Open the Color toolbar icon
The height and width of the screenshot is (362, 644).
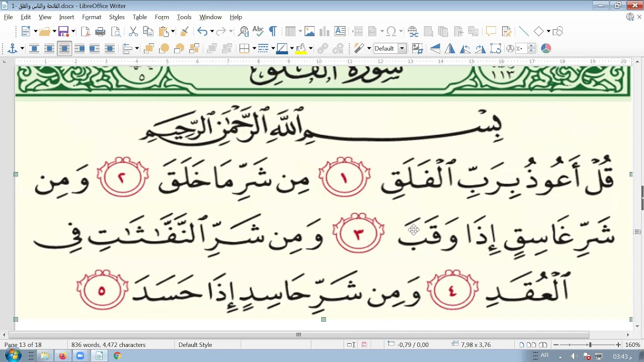546,49
